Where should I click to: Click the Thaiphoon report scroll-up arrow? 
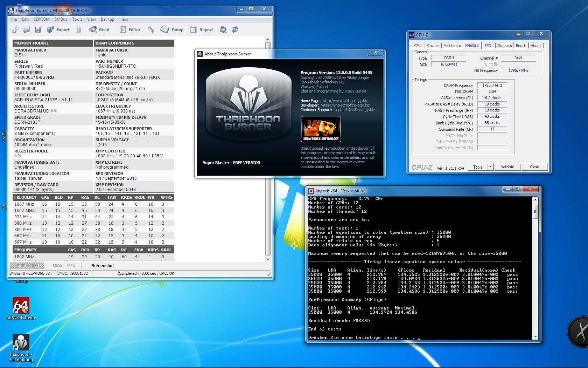pyautogui.click(x=268, y=40)
